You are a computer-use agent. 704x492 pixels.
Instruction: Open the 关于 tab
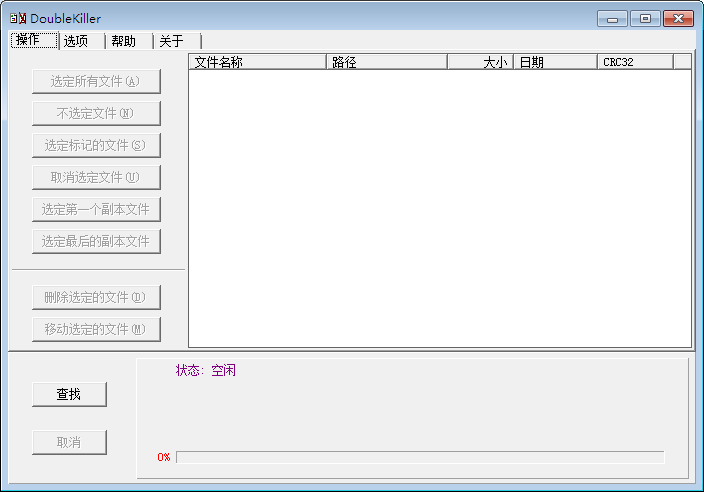tap(178, 41)
